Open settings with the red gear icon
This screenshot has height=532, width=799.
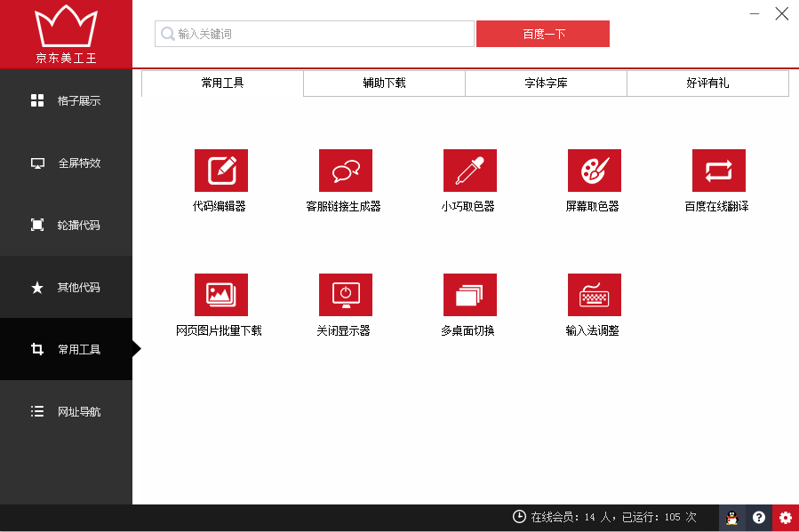(x=785, y=518)
